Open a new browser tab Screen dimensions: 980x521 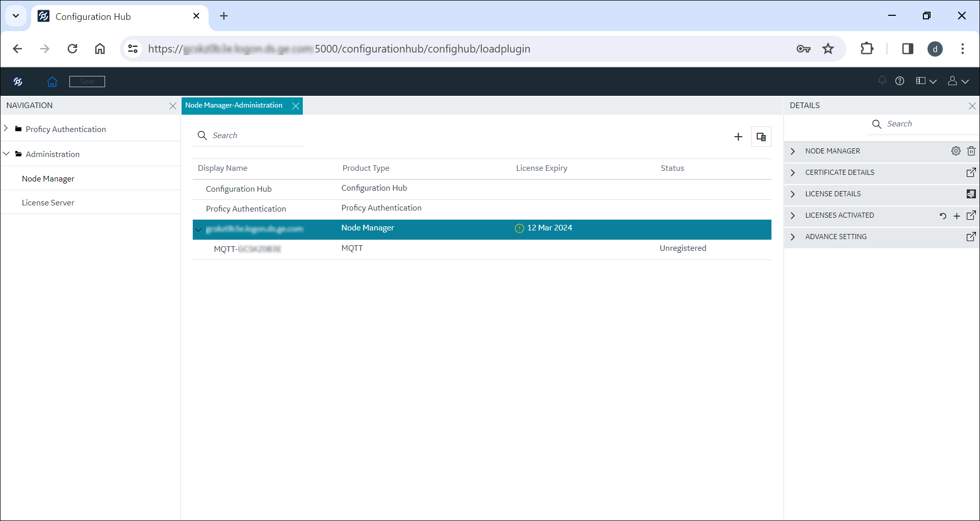pyautogui.click(x=224, y=16)
